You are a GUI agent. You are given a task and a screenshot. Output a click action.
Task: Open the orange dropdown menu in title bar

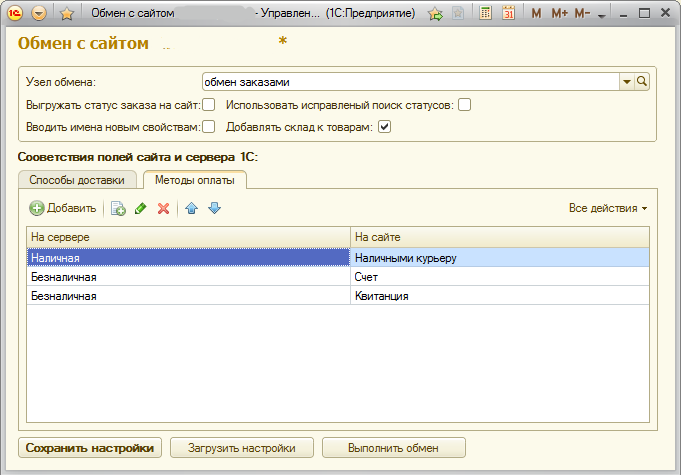tap(39, 13)
